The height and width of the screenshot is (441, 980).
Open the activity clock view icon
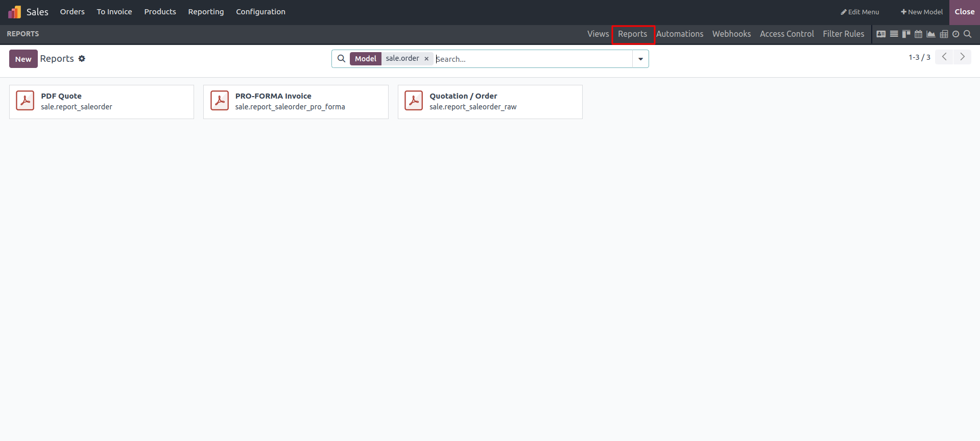[x=956, y=34]
